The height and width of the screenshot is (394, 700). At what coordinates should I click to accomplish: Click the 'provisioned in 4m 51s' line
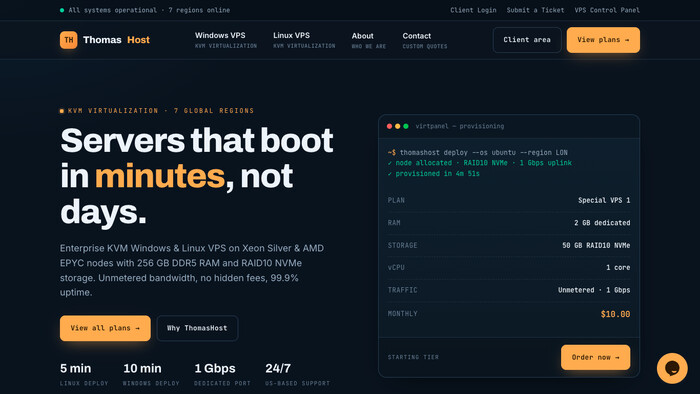(433, 174)
